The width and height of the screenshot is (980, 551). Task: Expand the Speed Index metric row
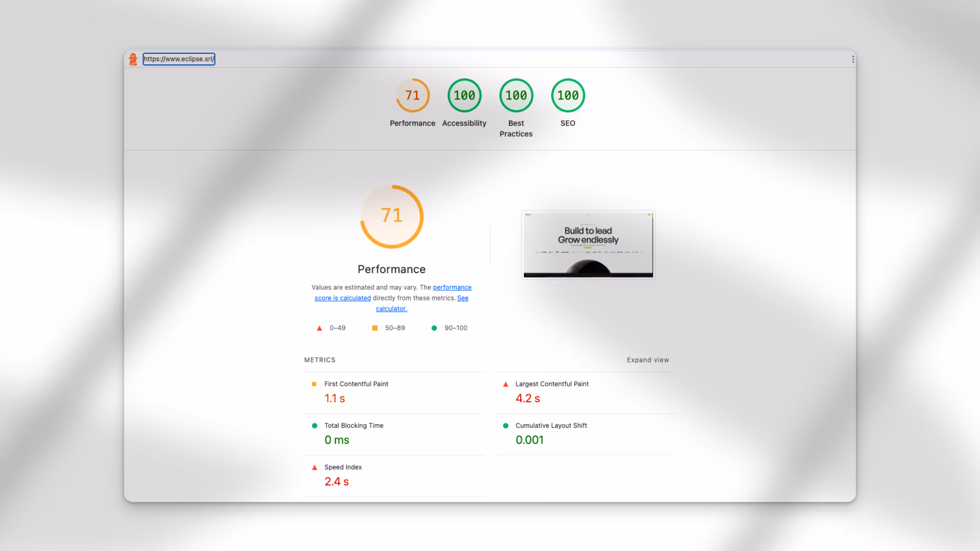click(343, 467)
